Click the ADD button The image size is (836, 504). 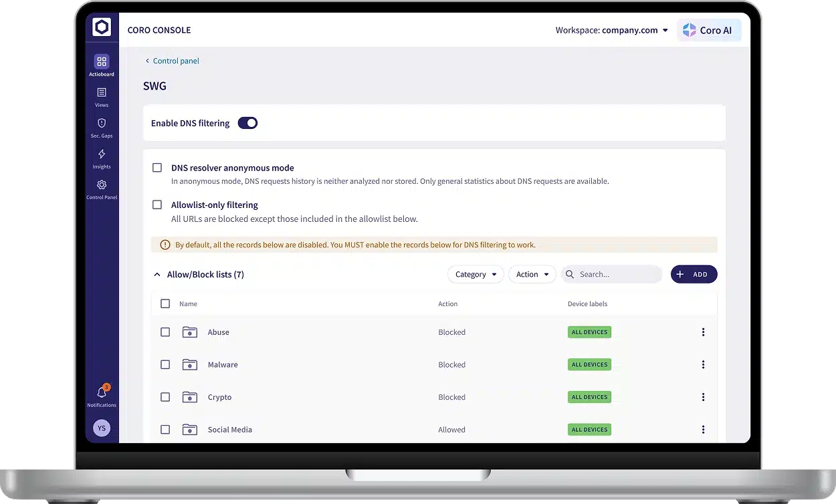tap(694, 274)
